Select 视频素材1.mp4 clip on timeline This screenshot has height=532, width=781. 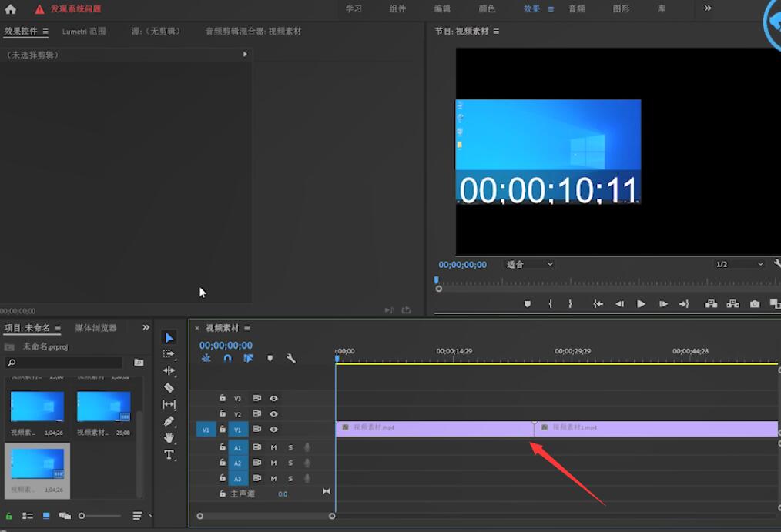(656, 429)
